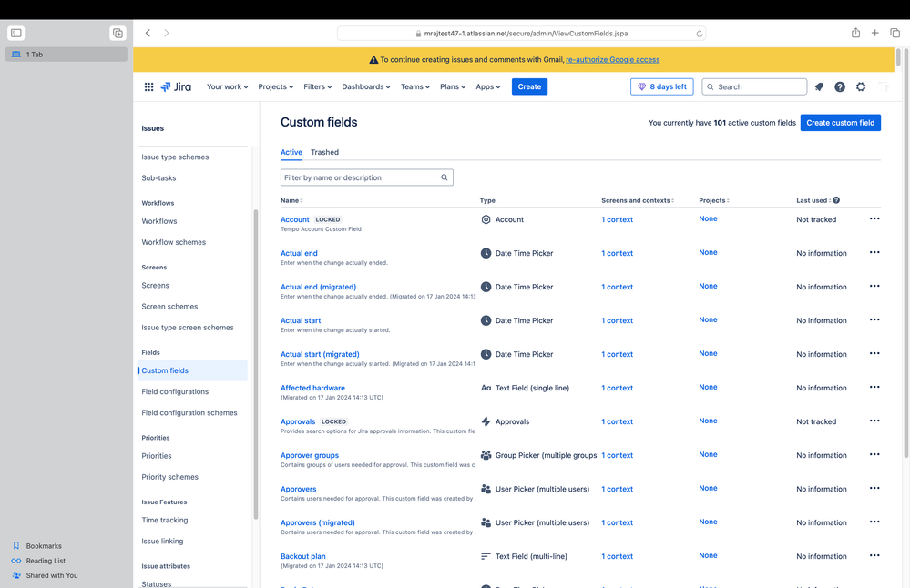Go back with the browser back arrow

point(148,33)
